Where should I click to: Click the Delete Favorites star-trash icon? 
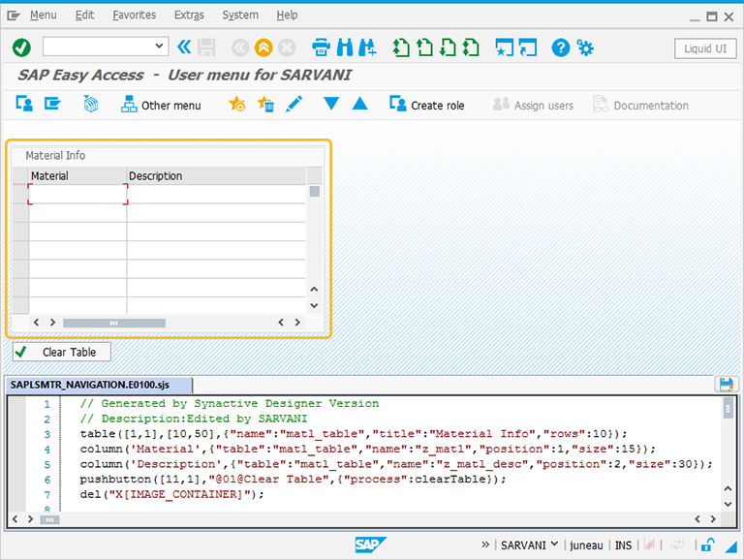coord(265,104)
